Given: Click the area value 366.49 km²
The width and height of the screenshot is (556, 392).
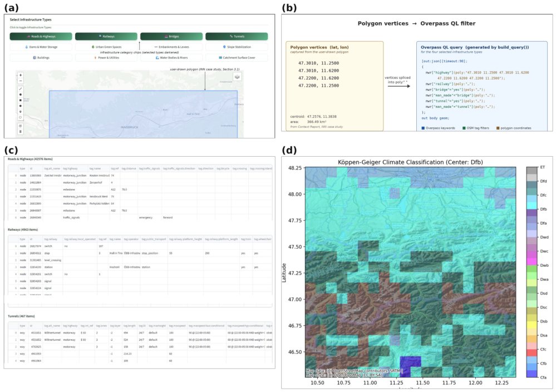Looking at the screenshot, I should (x=316, y=122).
